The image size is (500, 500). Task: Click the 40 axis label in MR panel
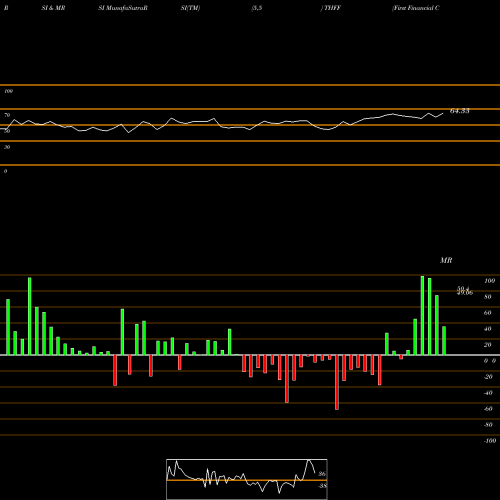488,329
